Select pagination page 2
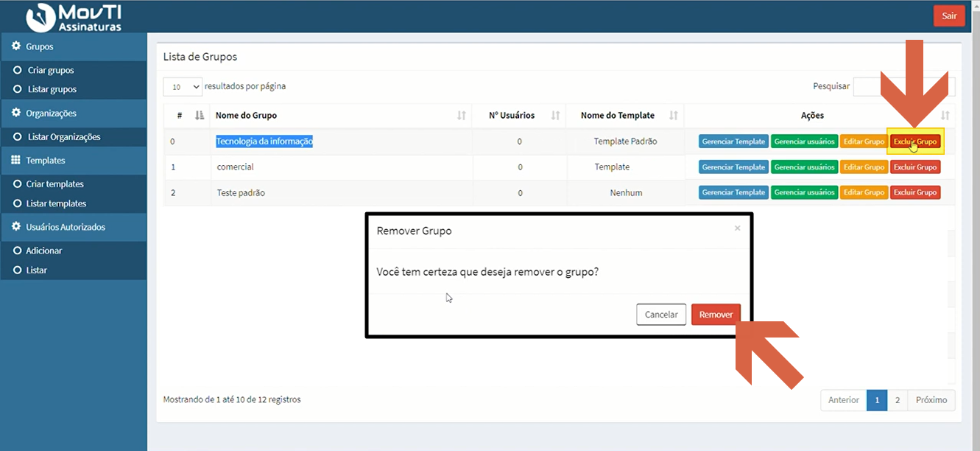The image size is (980, 451). click(x=897, y=400)
